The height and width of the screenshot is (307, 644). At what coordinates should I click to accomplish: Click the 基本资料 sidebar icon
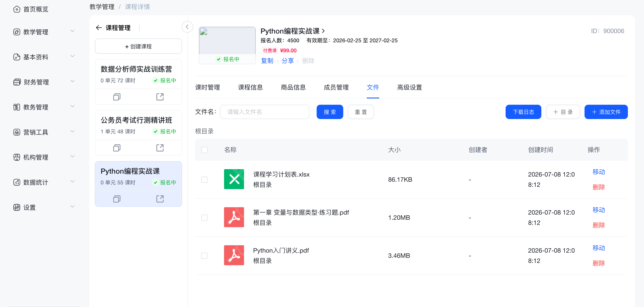(17, 57)
